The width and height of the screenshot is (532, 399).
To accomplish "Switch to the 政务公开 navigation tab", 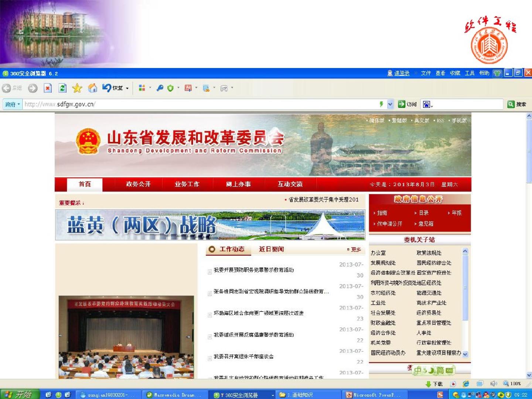I will (138, 184).
